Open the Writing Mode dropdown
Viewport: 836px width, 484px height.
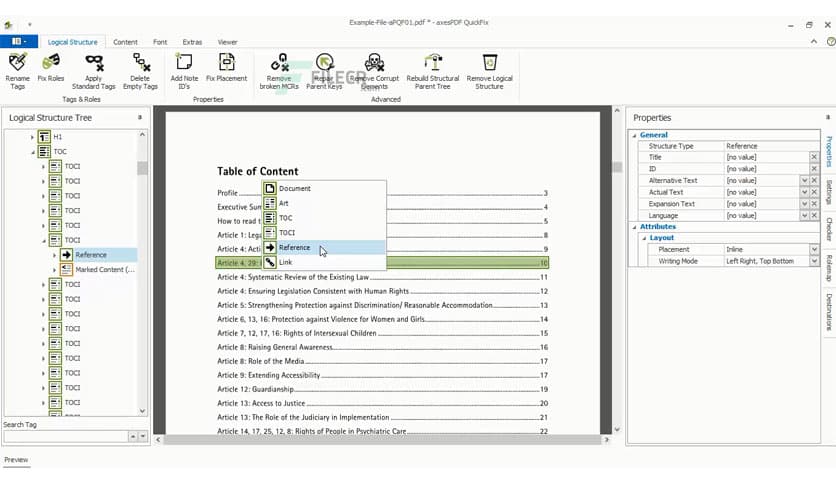point(814,261)
